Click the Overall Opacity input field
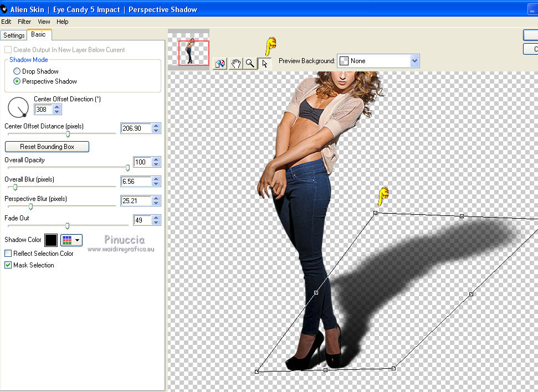 [x=143, y=162]
